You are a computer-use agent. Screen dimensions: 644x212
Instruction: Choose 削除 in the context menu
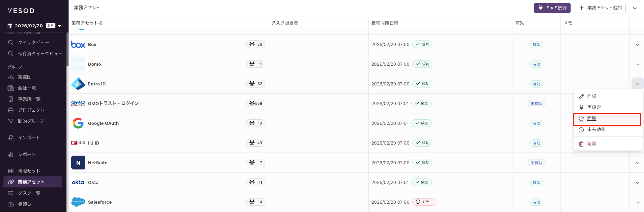tap(592, 144)
